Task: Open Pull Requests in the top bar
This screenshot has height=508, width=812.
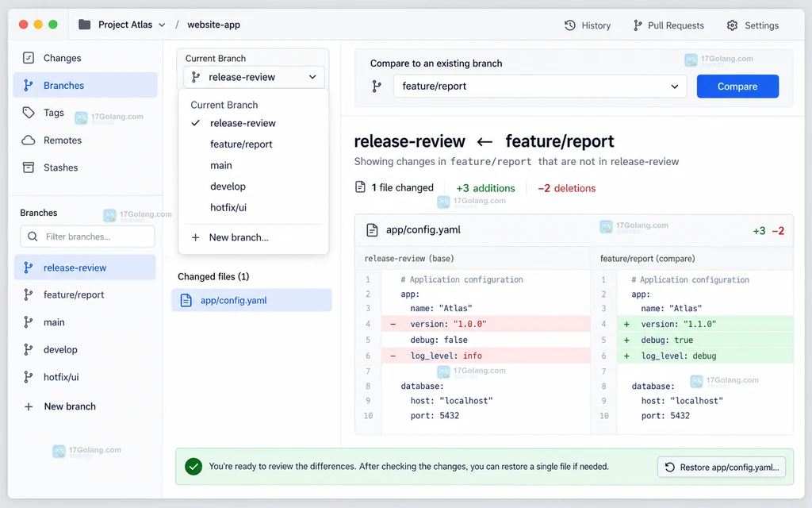Action: [668, 25]
